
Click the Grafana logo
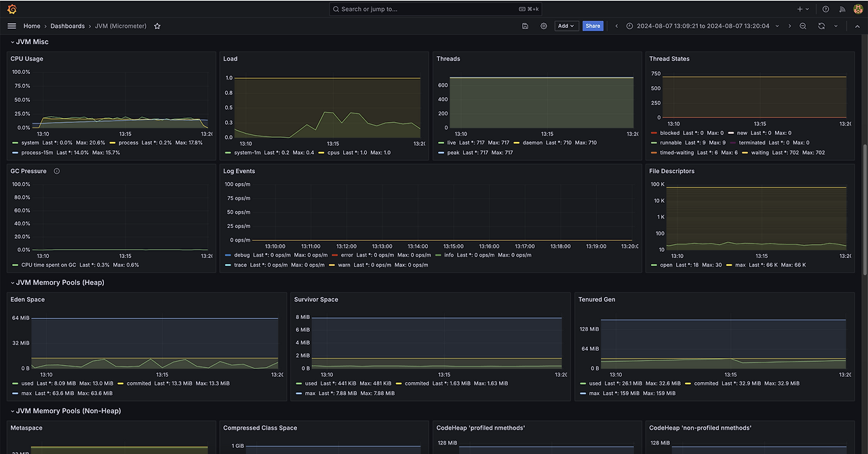coord(12,9)
